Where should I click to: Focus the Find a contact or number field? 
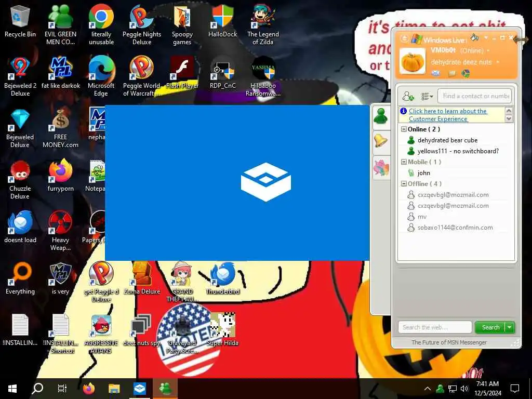coord(475,96)
